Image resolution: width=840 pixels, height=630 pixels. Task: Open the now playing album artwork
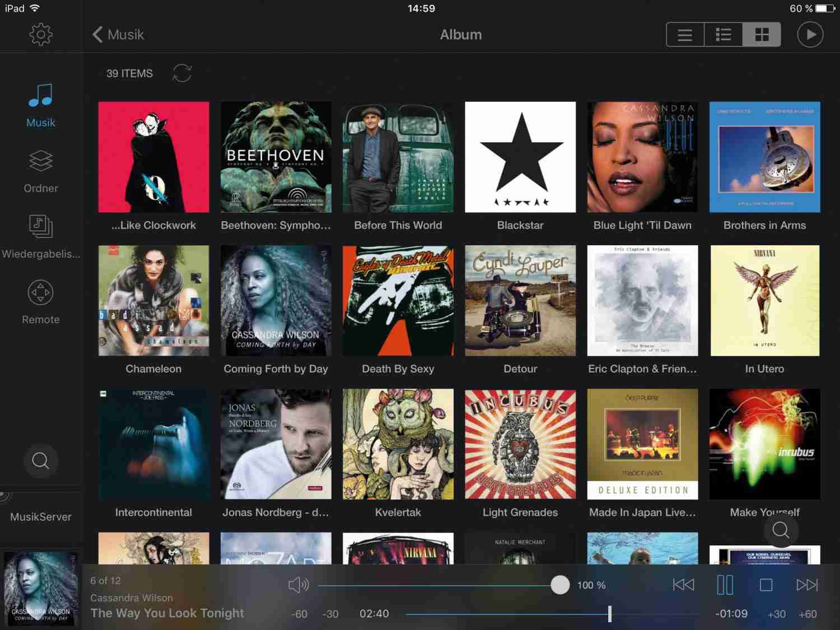click(x=41, y=589)
